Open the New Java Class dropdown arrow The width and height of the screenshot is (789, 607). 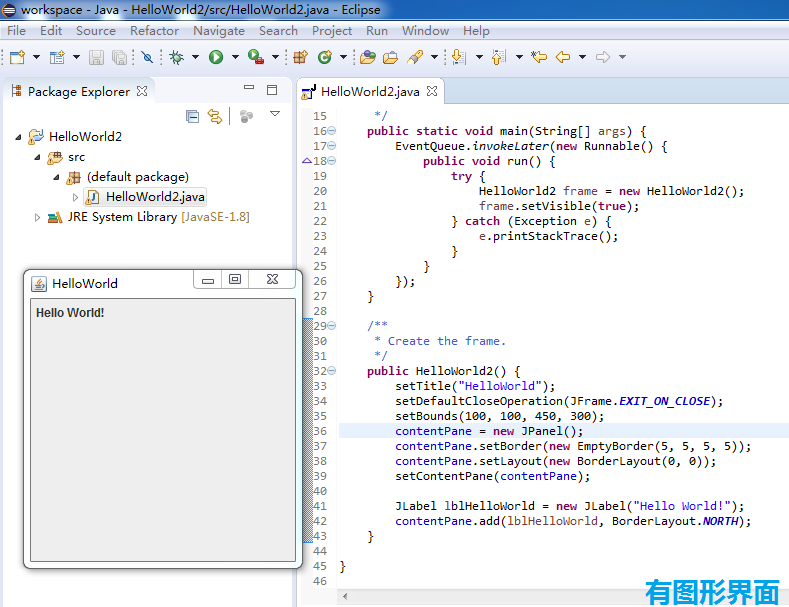[x=343, y=57]
